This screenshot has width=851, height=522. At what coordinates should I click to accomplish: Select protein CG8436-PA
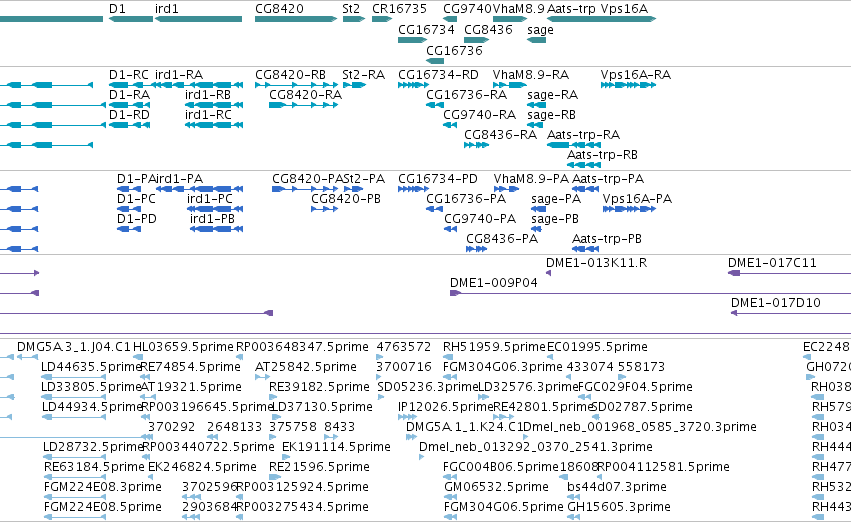477,249
